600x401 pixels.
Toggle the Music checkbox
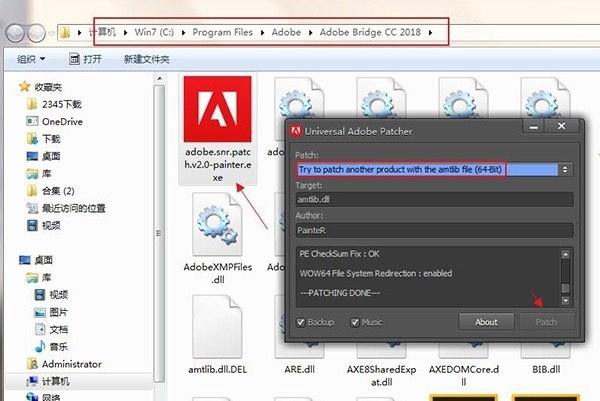(x=355, y=322)
